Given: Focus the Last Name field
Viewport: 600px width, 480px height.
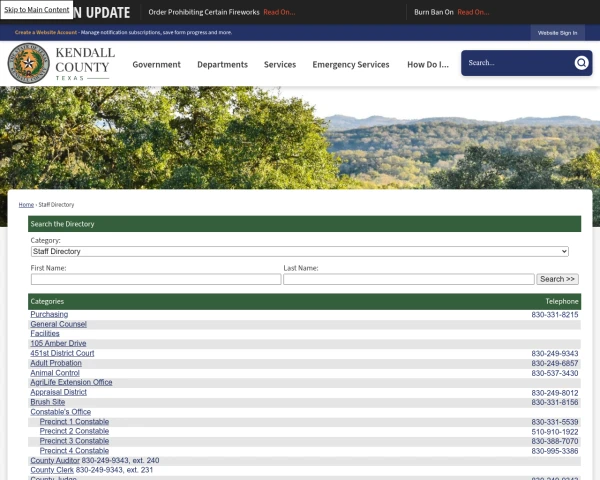Looking at the screenshot, I should click(408, 279).
